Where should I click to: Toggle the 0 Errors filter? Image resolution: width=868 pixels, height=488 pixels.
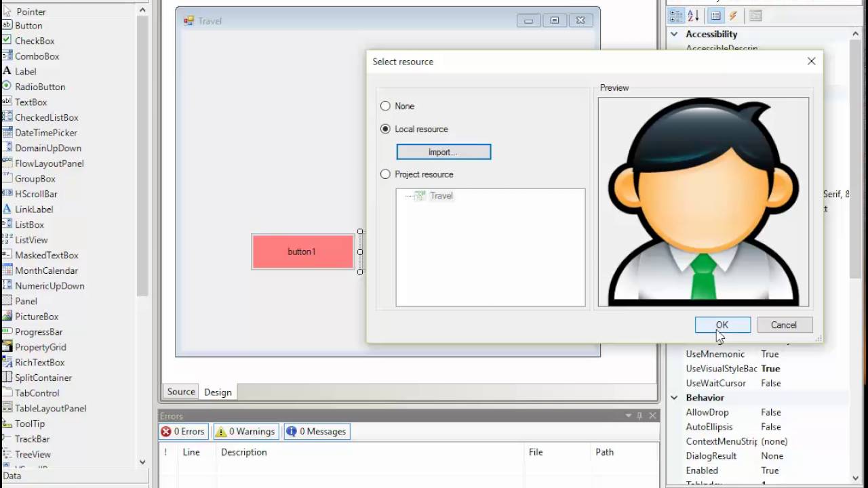[x=182, y=431]
